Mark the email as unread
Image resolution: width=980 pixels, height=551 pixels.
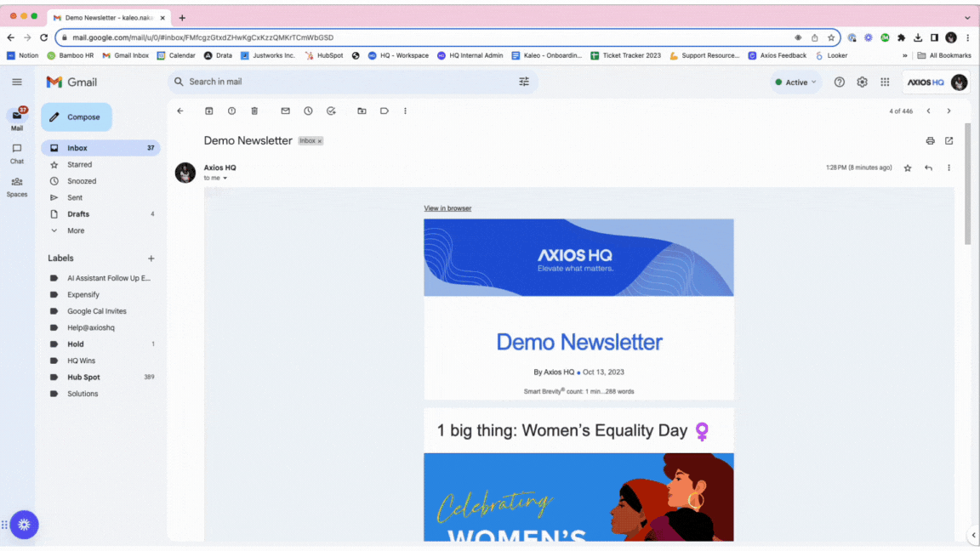point(285,111)
